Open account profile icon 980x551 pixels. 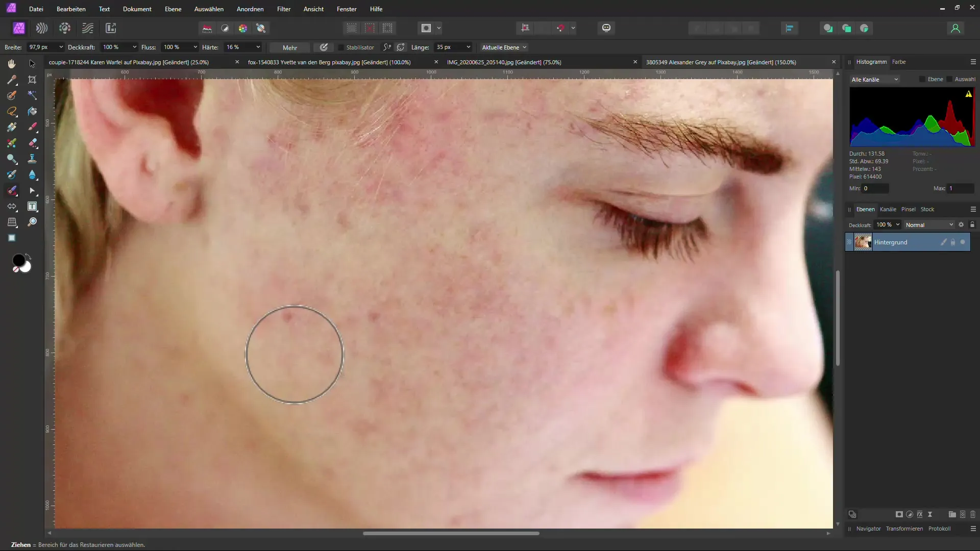[955, 28]
